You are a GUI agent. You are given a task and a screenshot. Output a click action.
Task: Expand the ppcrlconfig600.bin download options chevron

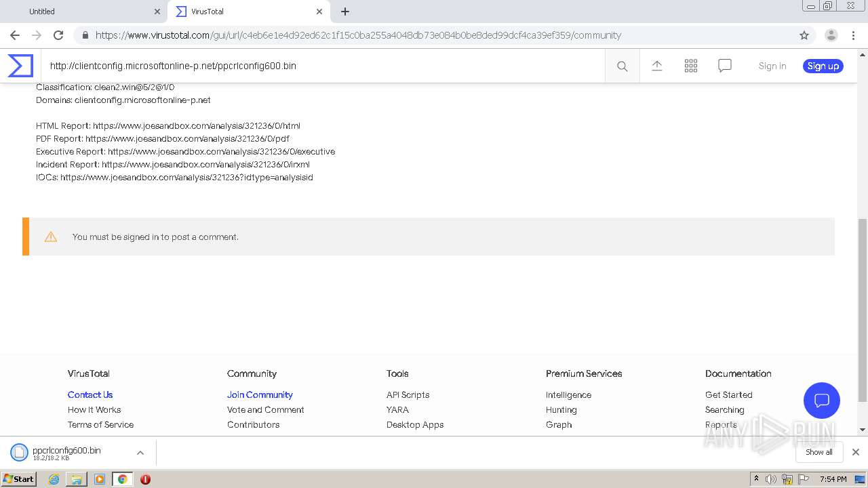click(x=140, y=453)
